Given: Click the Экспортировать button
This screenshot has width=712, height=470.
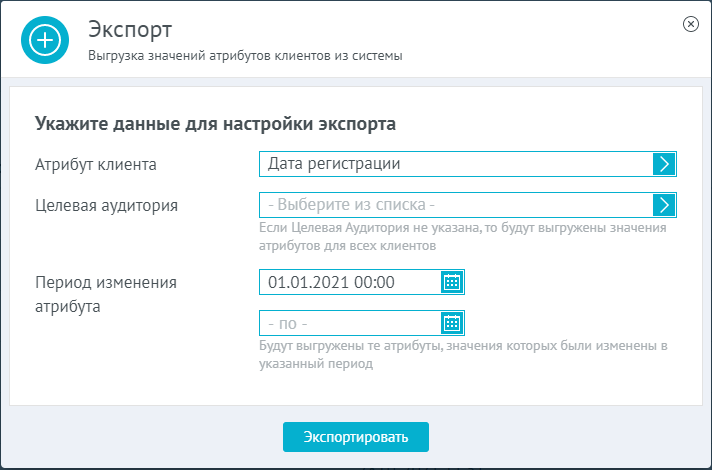Looking at the screenshot, I should (x=356, y=437).
